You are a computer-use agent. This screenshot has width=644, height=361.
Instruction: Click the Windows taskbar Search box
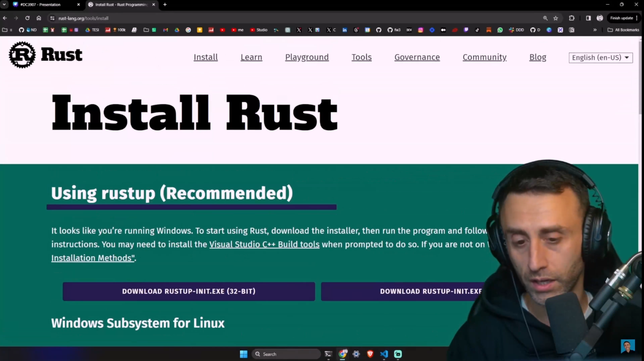pyautogui.click(x=286, y=354)
